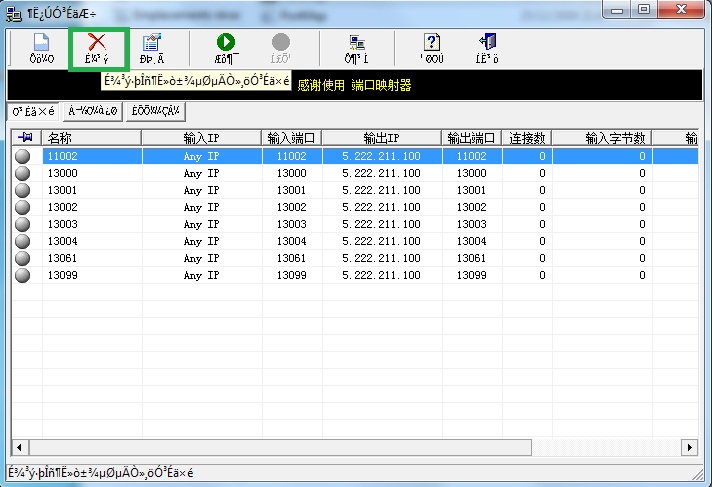
Task: Sort by the 输出IP column header
Action: (x=381, y=138)
